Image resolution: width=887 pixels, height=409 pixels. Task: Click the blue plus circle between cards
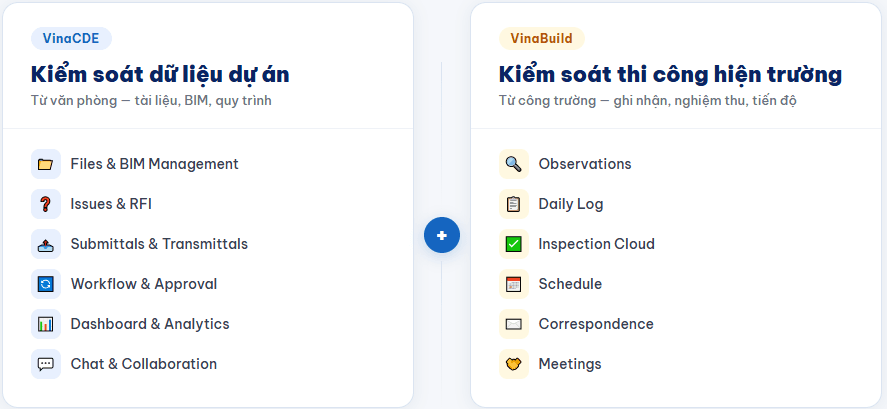pyautogui.click(x=442, y=235)
